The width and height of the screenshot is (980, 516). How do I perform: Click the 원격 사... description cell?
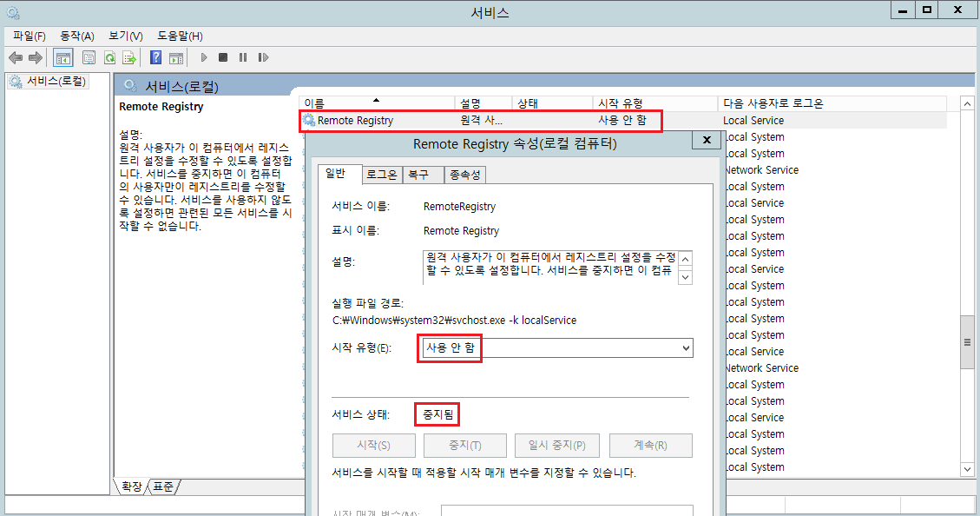click(481, 120)
